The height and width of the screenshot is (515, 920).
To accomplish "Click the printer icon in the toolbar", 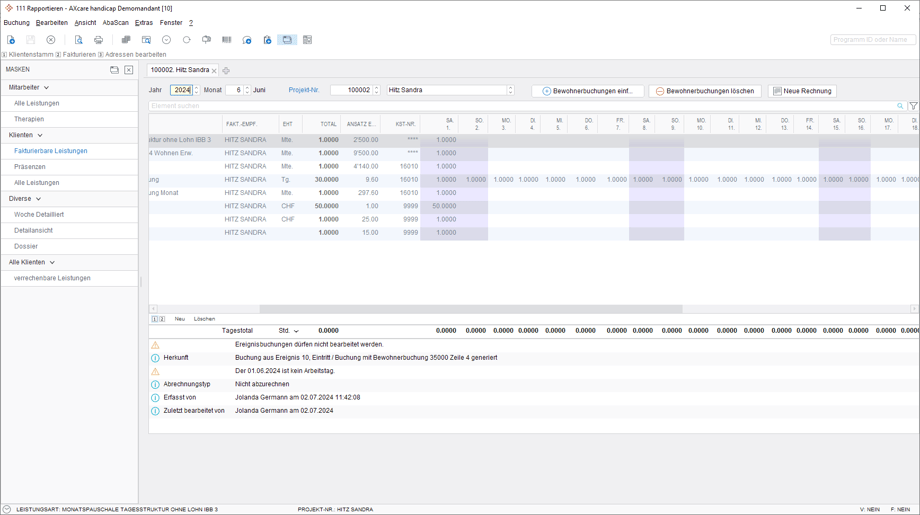I will pyautogui.click(x=98, y=40).
